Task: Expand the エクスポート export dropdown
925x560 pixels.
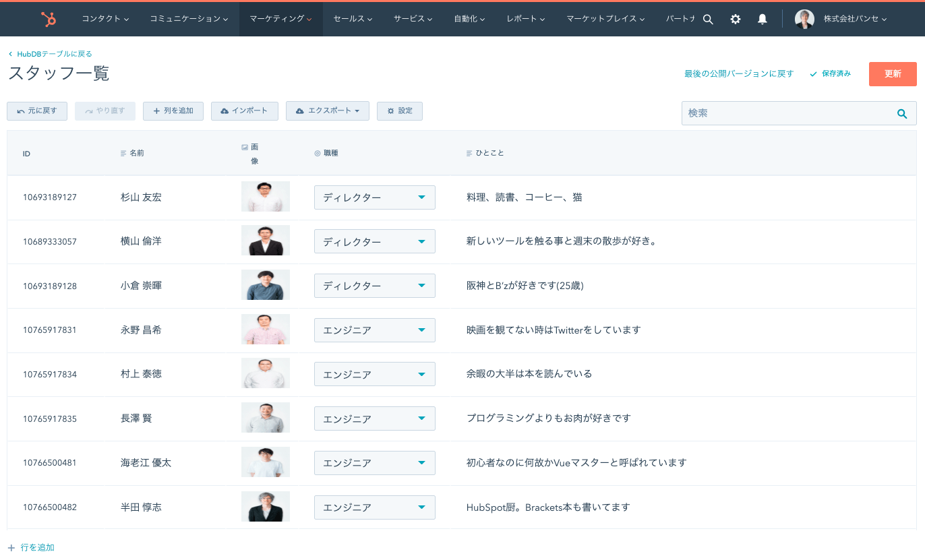Action: point(328,111)
